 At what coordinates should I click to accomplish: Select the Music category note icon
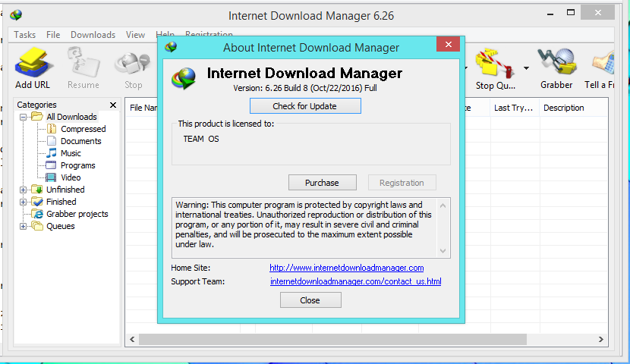coord(52,153)
